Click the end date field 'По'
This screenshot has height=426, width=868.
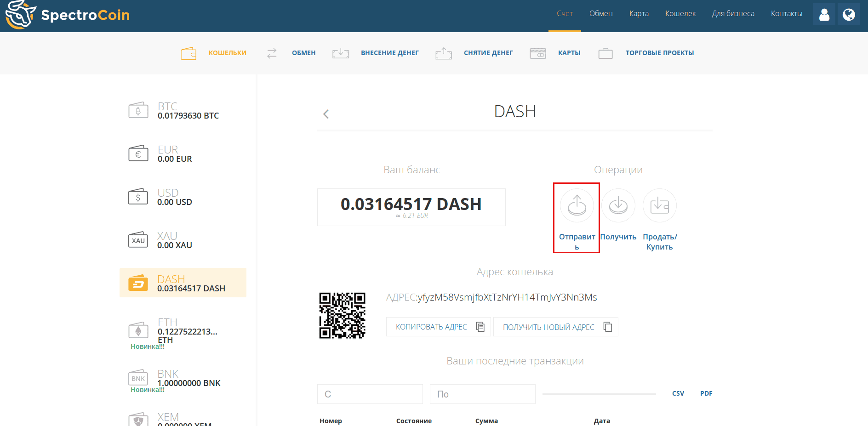point(483,394)
